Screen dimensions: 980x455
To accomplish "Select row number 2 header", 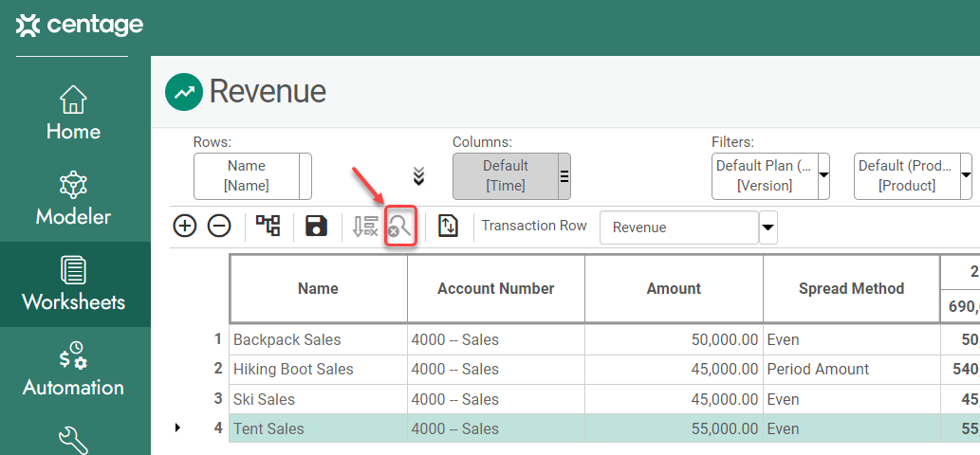I will tap(218, 369).
